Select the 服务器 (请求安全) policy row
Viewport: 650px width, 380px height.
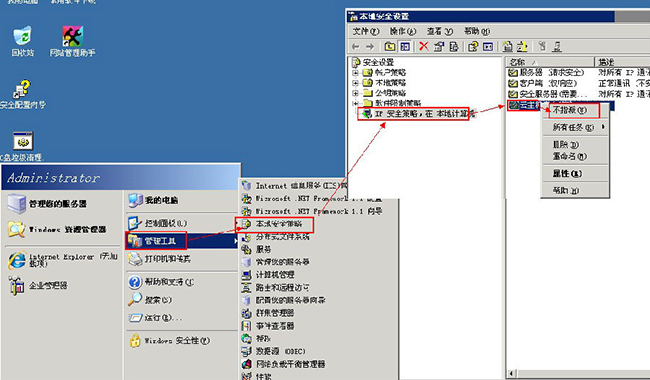pyautogui.click(x=546, y=73)
